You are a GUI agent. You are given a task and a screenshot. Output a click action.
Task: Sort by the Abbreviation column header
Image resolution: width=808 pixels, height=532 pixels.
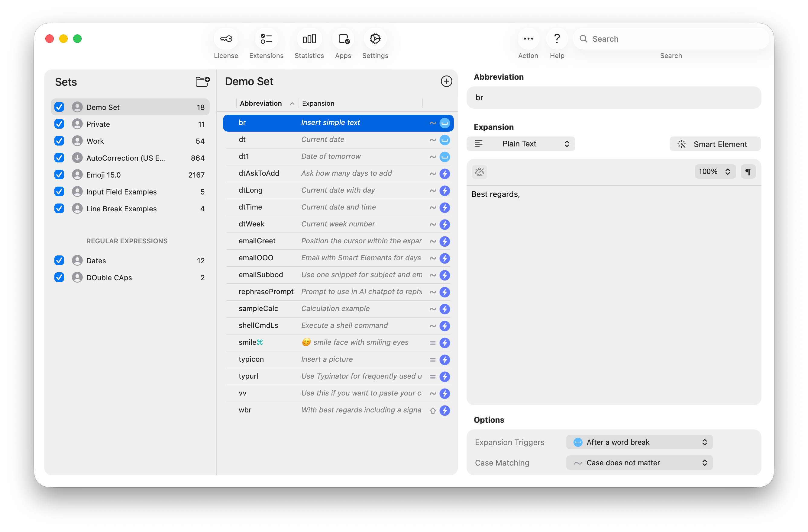[261, 103]
